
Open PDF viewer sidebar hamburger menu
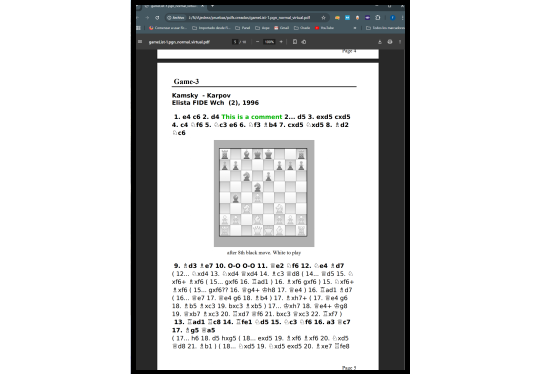tap(140, 42)
